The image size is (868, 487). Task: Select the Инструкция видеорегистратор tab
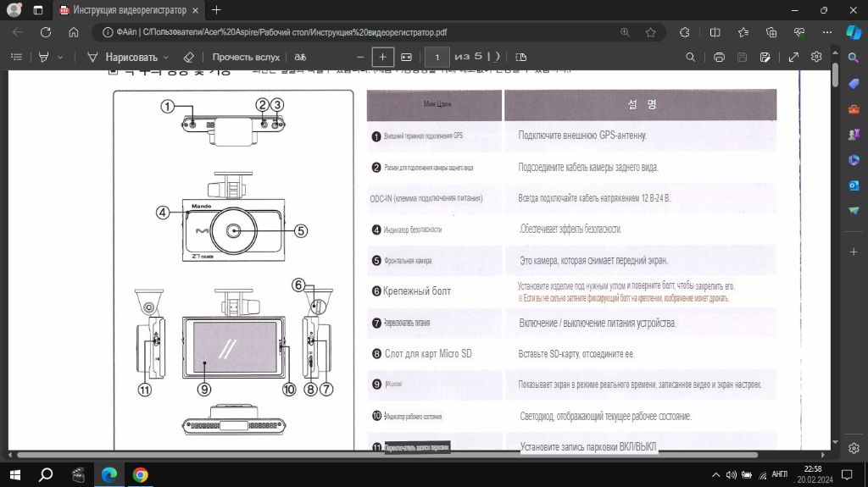[127, 9]
